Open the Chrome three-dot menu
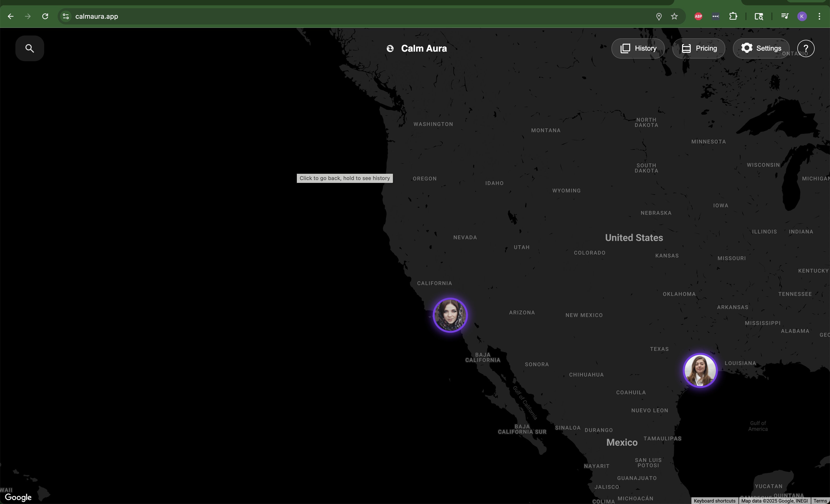This screenshot has height=504, width=830. [x=819, y=16]
